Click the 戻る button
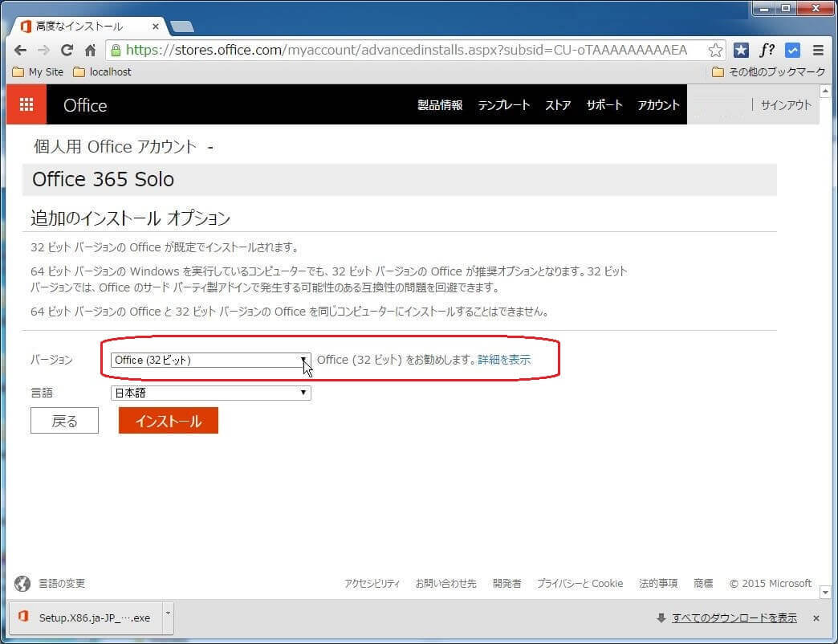This screenshot has width=838, height=644. [x=64, y=421]
